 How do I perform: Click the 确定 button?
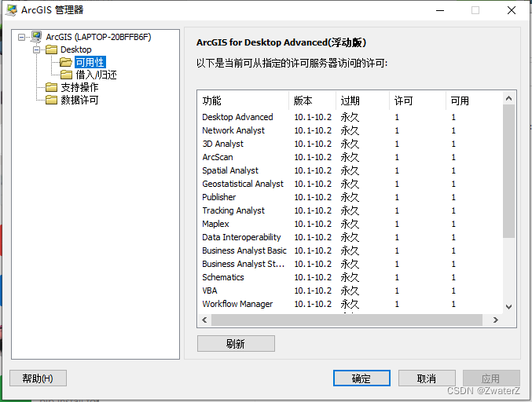click(x=361, y=378)
